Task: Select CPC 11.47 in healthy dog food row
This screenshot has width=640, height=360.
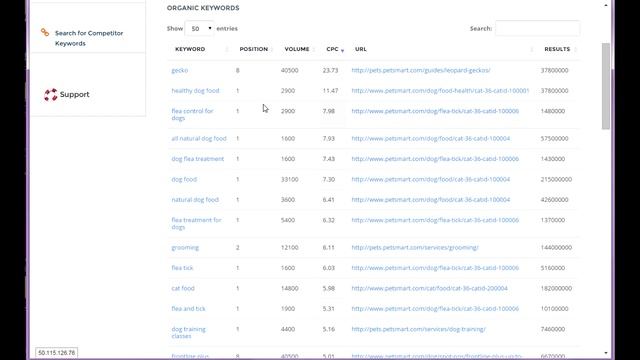Action: coord(330,91)
